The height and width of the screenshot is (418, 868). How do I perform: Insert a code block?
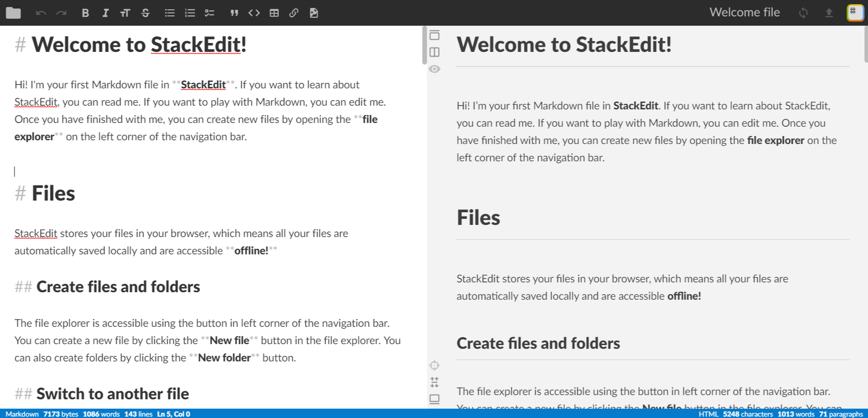(x=254, y=13)
